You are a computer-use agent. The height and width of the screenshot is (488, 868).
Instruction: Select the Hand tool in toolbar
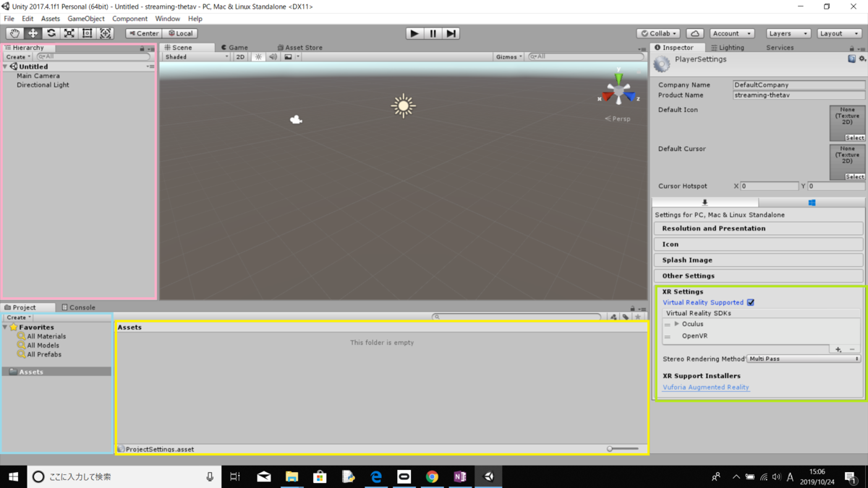pos(14,33)
